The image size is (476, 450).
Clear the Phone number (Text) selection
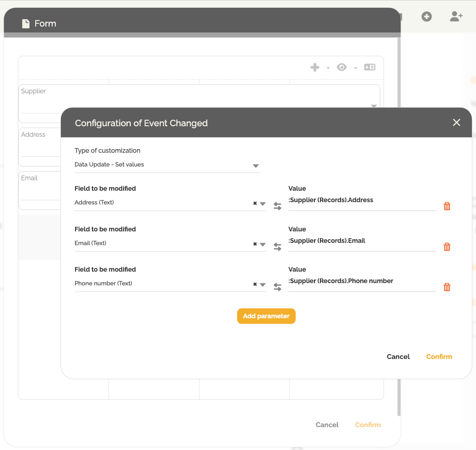click(x=255, y=284)
